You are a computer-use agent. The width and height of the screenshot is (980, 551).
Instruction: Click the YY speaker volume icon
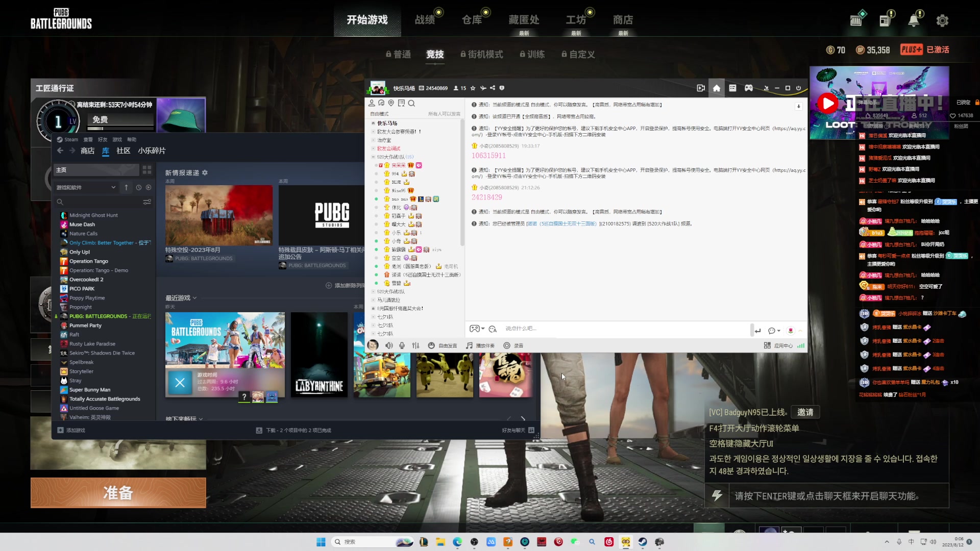click(389, 345)
